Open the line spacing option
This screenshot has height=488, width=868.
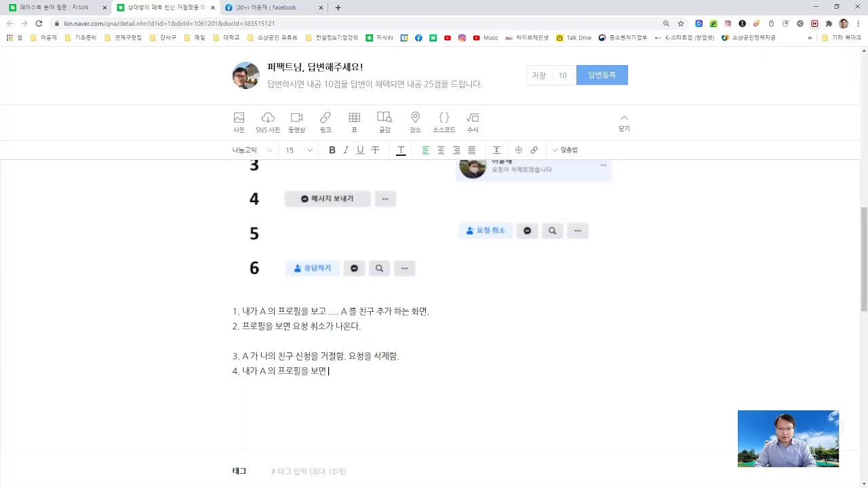coord(496,150)
